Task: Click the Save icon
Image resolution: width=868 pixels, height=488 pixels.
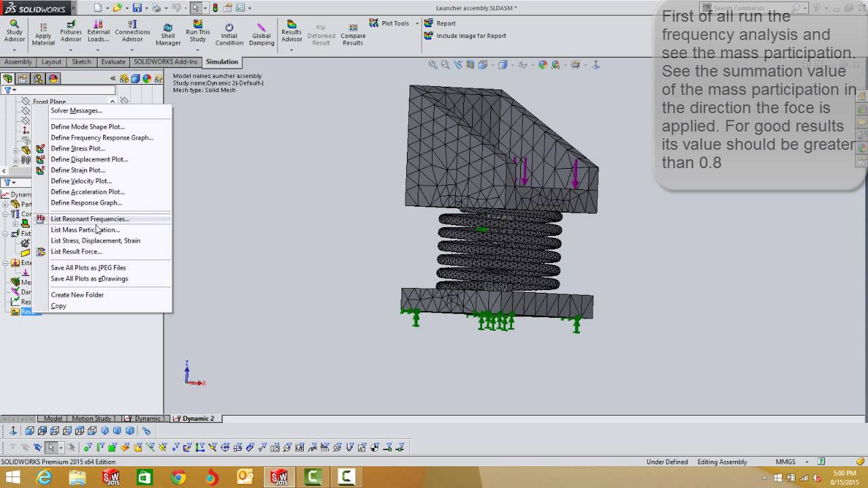Action: pos(137,8)
